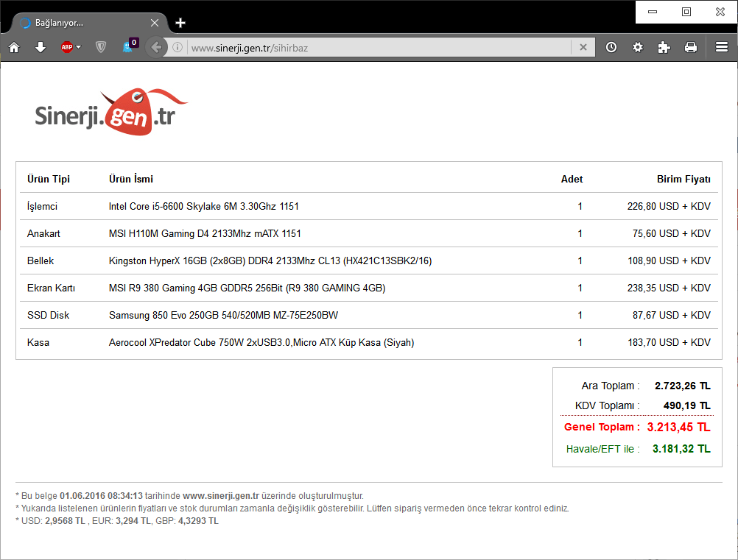Image resolution: width=738 pixels, height=560 pixels.
Task: Click the USD rate 2,9568 TL
Action: click(65, 521)
